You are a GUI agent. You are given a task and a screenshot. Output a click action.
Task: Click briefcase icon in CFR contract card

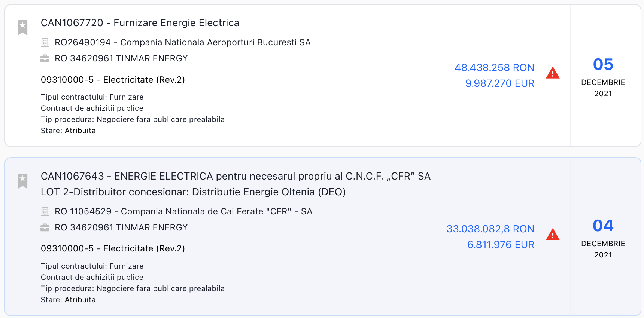pyautogui.click(x=45, y=227)
